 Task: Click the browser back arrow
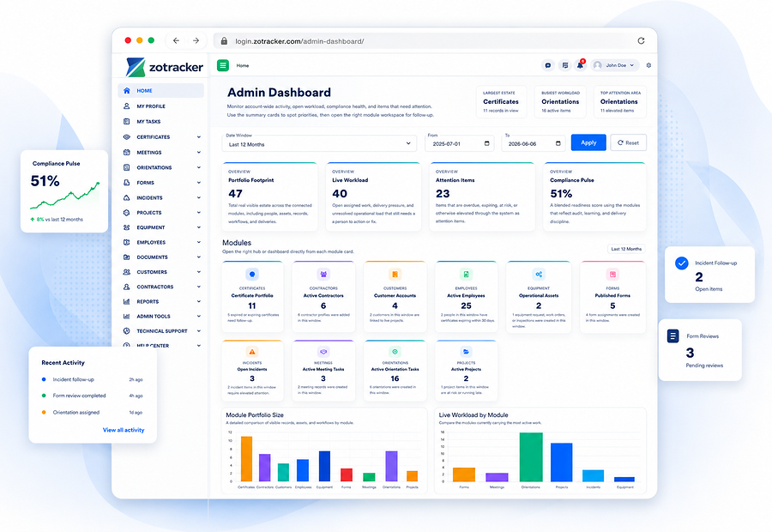176,40
